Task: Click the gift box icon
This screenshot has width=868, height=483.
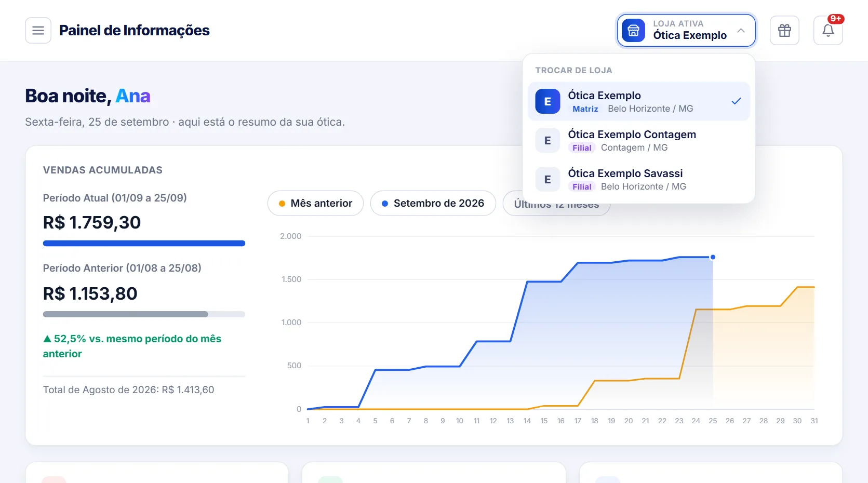Action: coord(784,31)
